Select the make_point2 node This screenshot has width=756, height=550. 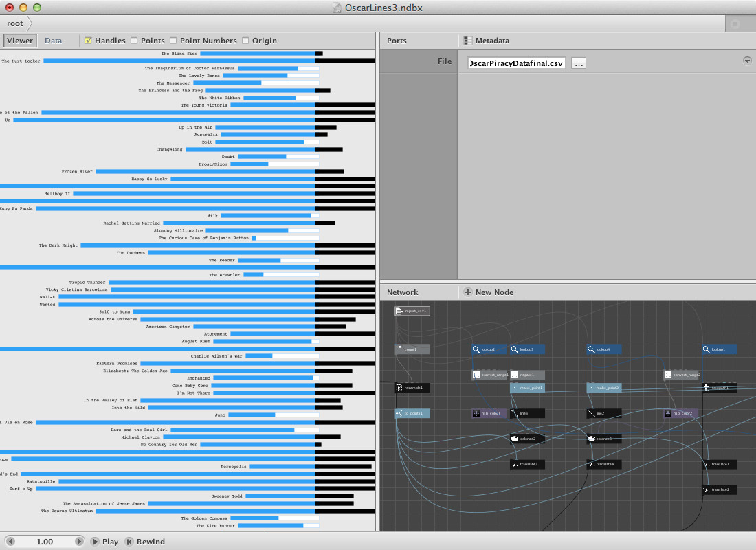click(x=604, y=388)
